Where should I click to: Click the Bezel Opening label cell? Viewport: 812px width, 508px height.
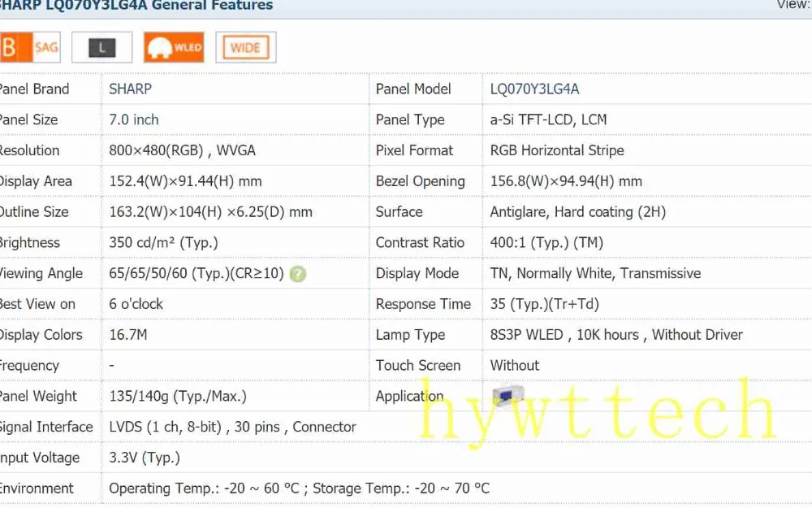pyautogui.click(x=420, y=181)
